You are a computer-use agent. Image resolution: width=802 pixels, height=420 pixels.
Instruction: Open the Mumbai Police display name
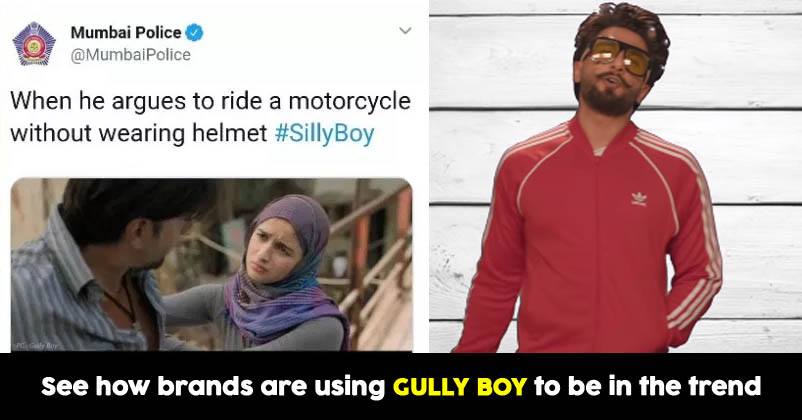[x=126, y=33]
